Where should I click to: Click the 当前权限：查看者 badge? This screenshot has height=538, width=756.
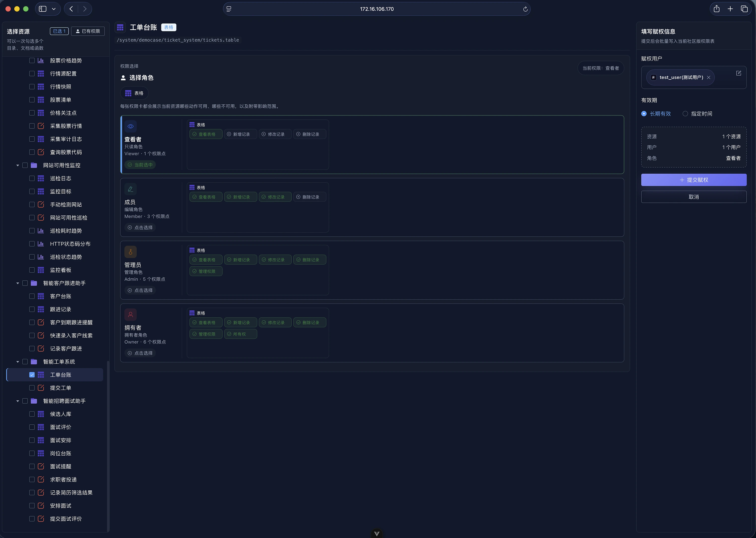(601, 68)
